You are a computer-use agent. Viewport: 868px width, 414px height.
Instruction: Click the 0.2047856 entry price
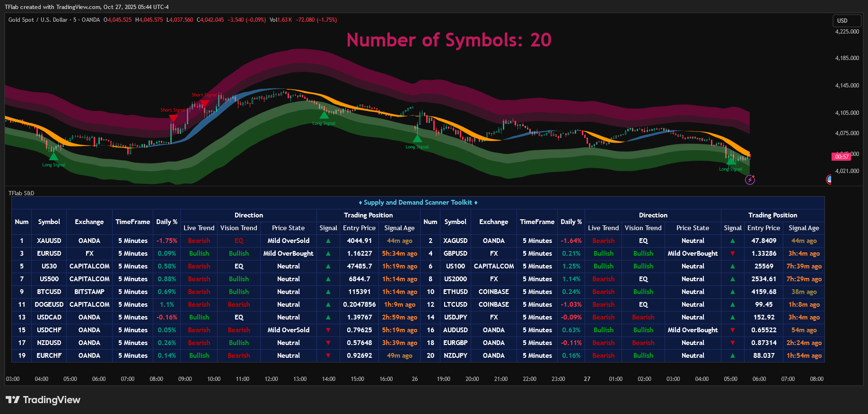point(359,304)
